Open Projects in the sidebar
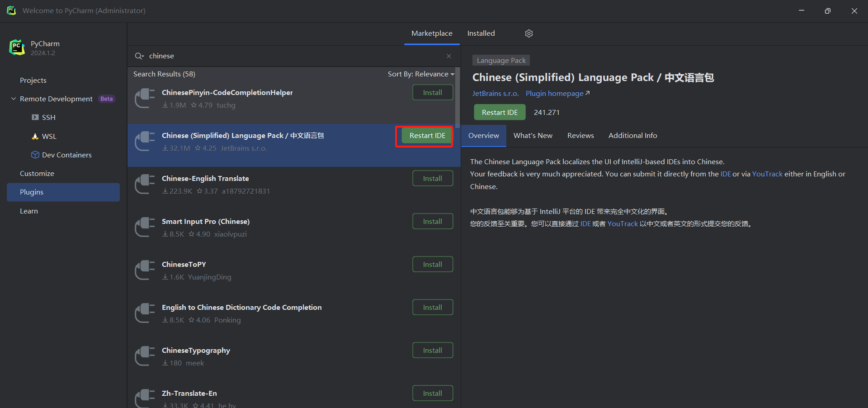The image size is (868, 408). pos(33,80)
